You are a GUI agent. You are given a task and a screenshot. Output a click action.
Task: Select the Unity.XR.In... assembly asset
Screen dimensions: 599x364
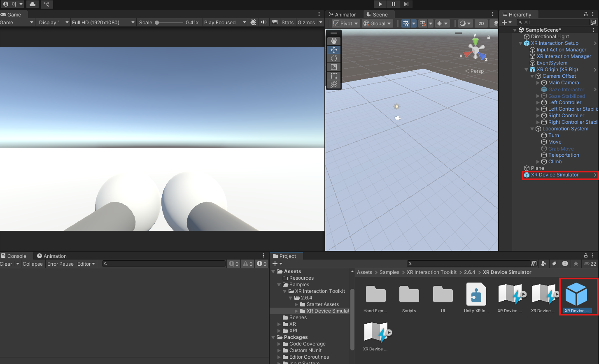click(x=476, y=298)
